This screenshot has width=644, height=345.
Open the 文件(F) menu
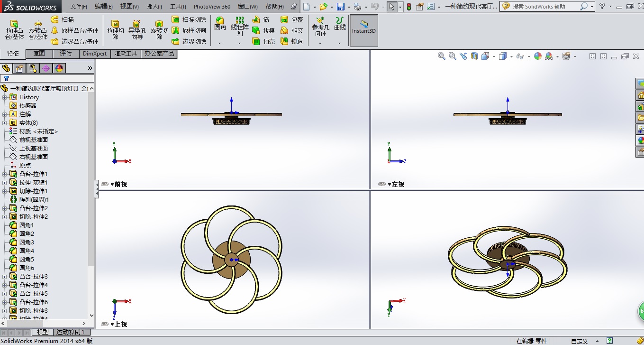pyautogui.click(x=79, y=7)
